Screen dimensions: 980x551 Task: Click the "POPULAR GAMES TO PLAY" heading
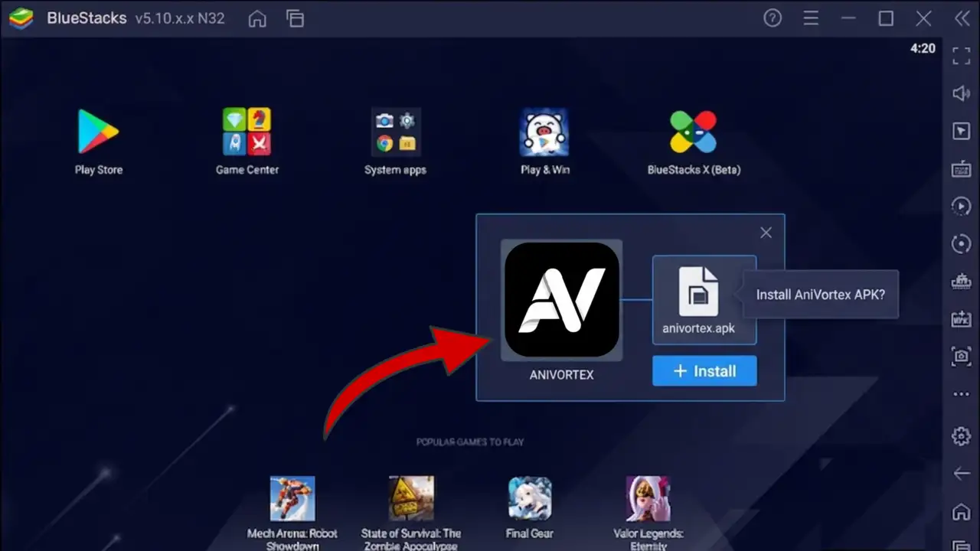(470, 442)
